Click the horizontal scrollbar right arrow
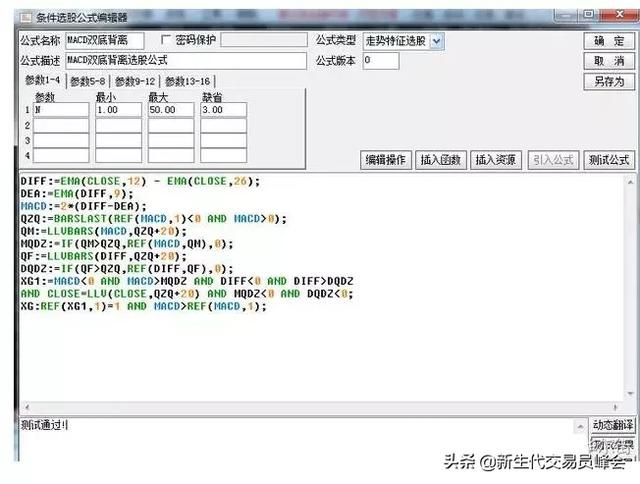640x484 pixels. click(616, 407)
